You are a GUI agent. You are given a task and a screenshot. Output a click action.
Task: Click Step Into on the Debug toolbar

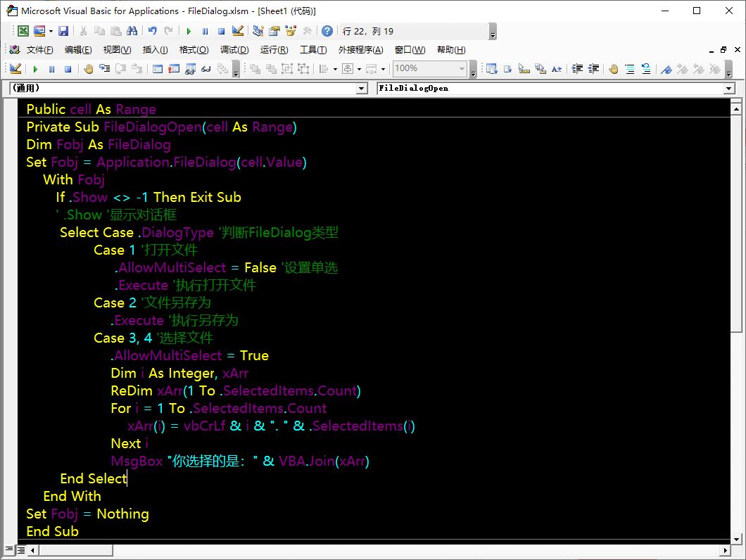(x=105, y=69)
